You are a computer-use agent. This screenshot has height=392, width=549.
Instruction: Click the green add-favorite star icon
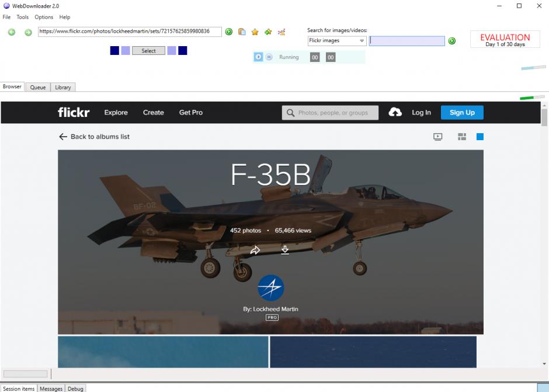tap(268, 32)
